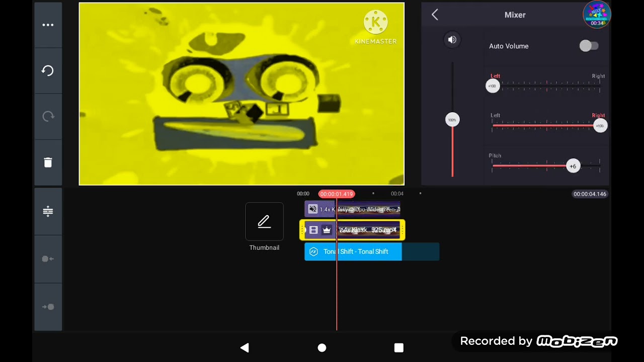This screenshot has width=644, height=362.
Task: Expand the timeline with the vertical resize icon
Action: click(x=48, y=211)
